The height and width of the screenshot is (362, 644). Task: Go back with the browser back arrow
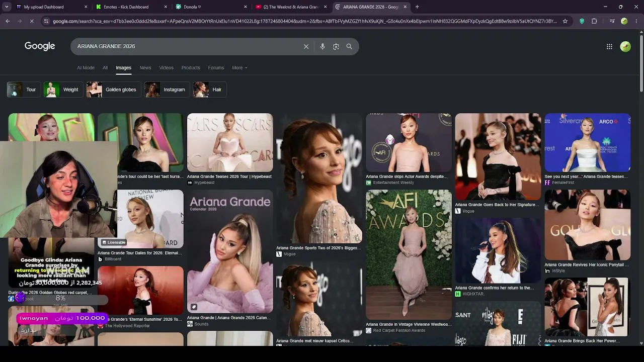tap(8, 21)
